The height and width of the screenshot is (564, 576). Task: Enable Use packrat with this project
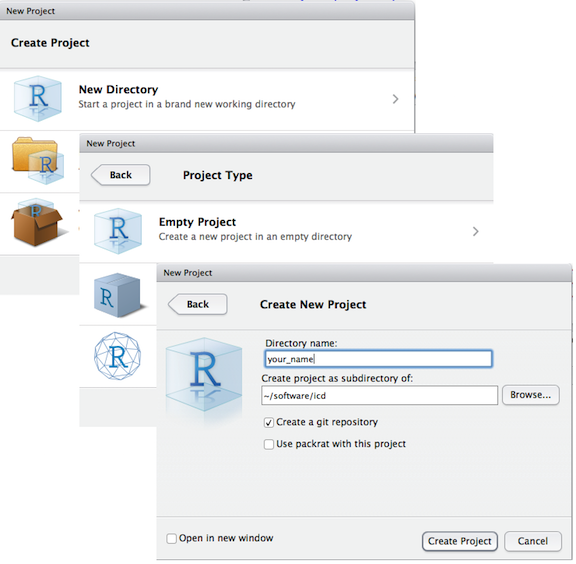tap(269, 444)
